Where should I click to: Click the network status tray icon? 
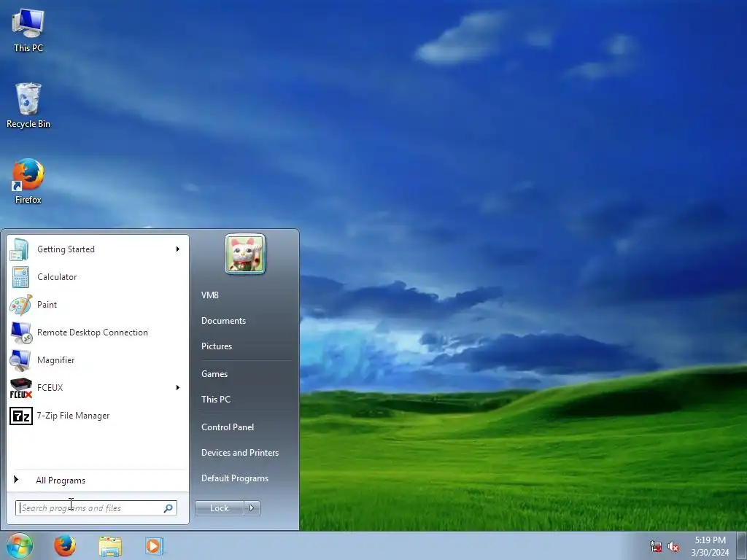click(x=656, y=546)
